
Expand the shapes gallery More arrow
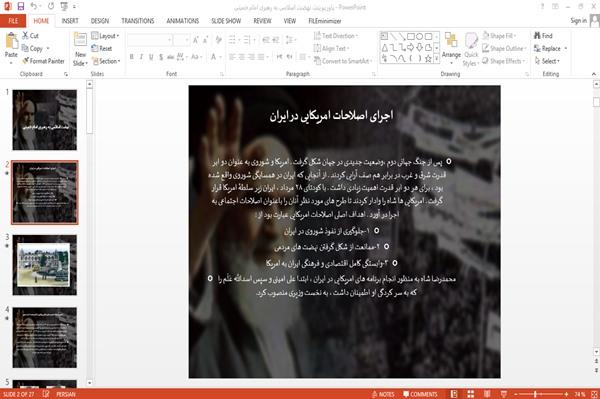437,59
